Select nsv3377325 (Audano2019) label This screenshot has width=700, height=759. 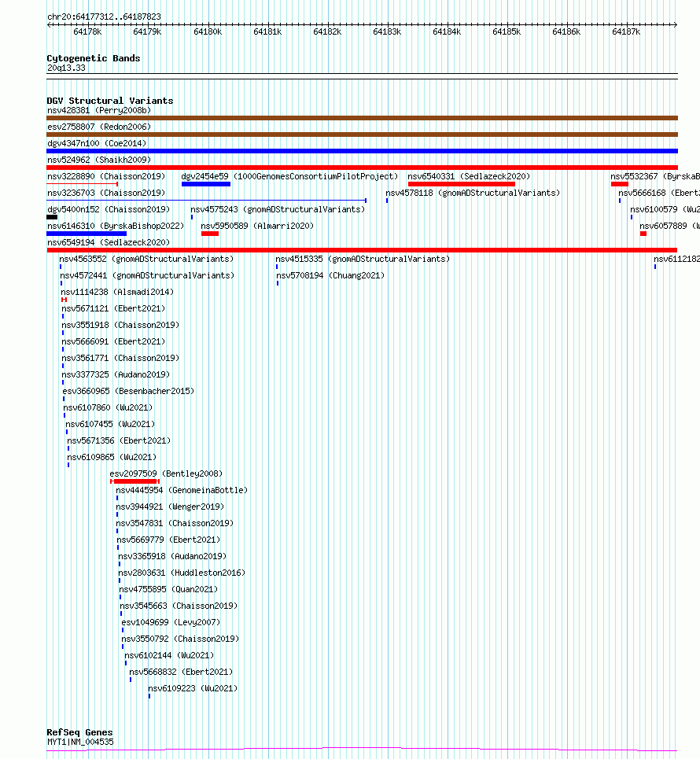(116, 374)
